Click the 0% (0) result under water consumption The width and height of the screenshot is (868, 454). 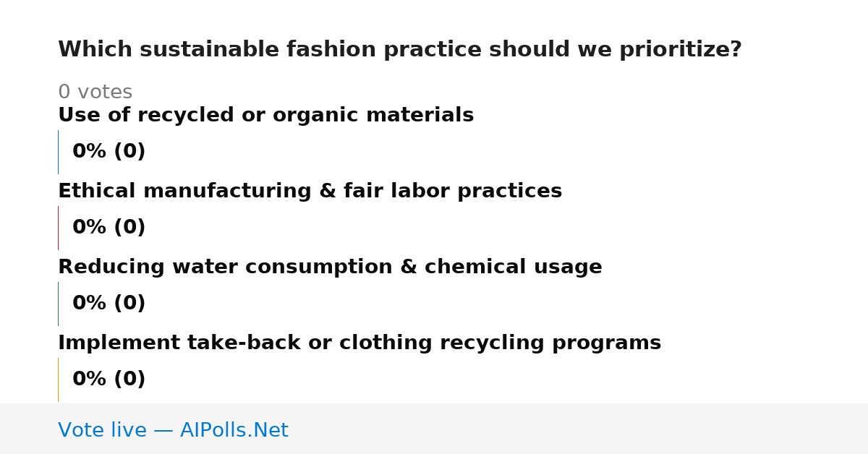click(x=109, y=304)
